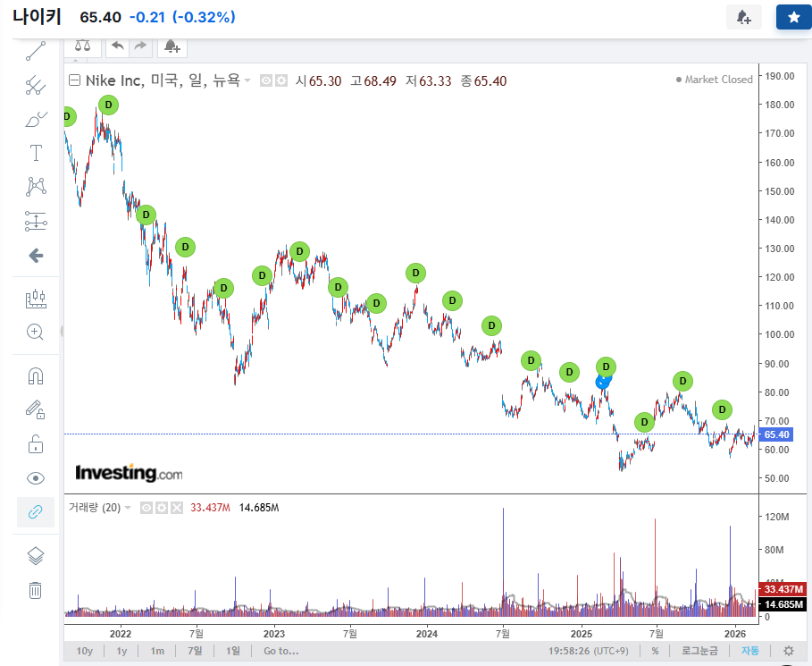
Task: Select the Text annotation tool
Action: (36, 153)
